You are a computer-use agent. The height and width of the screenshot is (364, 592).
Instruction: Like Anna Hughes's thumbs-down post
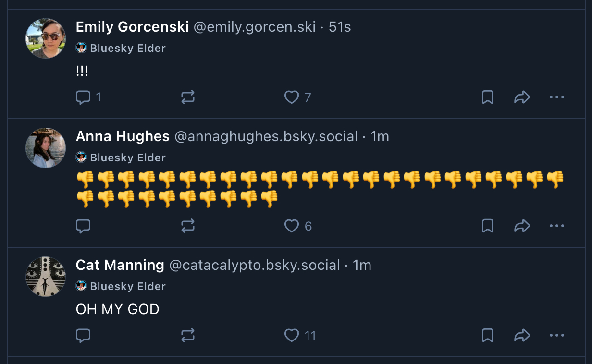[x=292, y=226]
